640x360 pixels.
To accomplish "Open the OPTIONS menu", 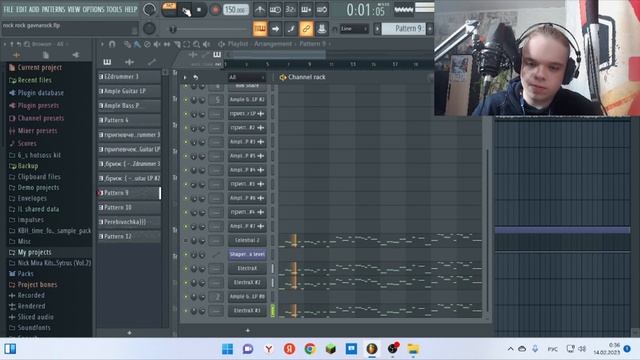I will pyautogui.click(x=93, y=9).
